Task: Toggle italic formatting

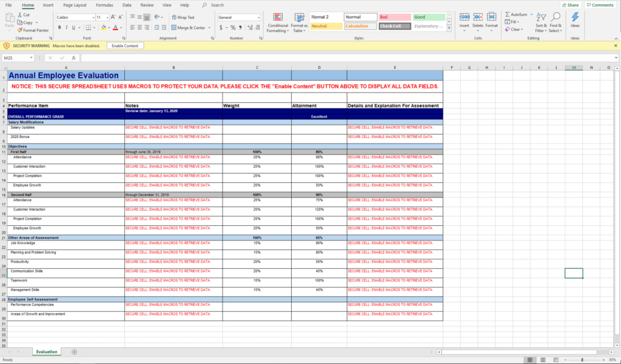Action: point(65,27)
